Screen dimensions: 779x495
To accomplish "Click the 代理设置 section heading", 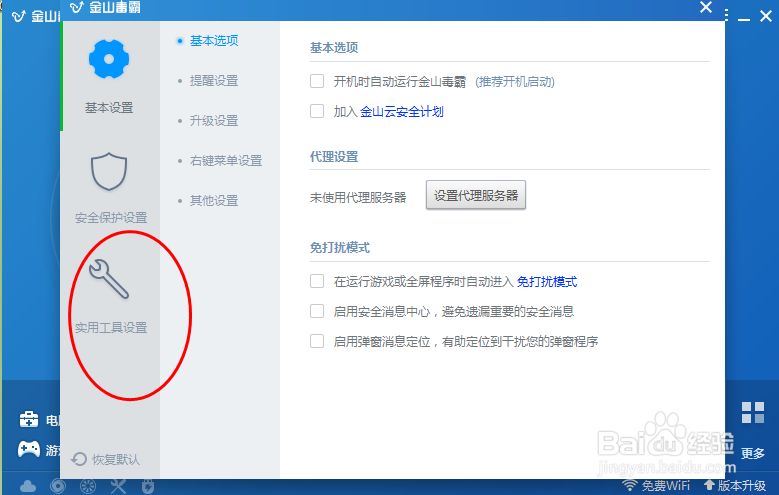I will point(334,157).
